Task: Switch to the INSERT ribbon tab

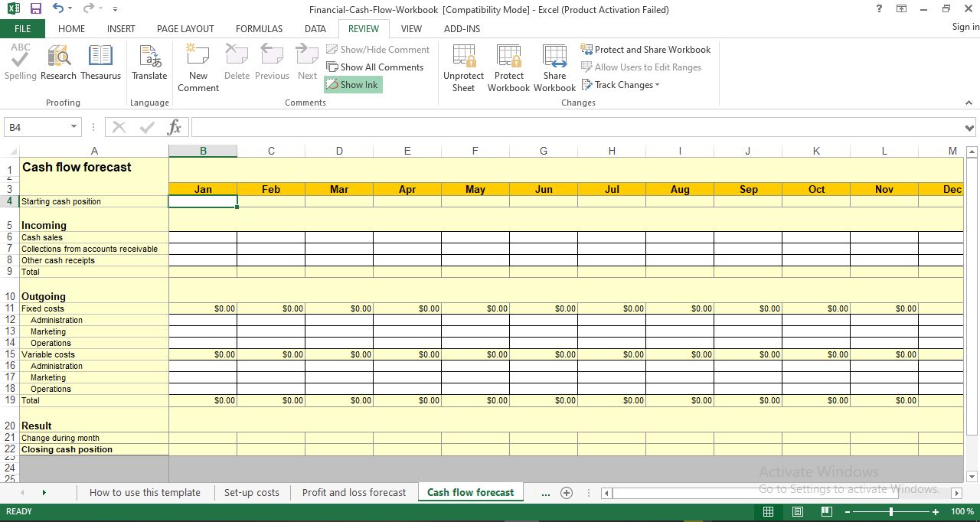Action: (121, 29)
